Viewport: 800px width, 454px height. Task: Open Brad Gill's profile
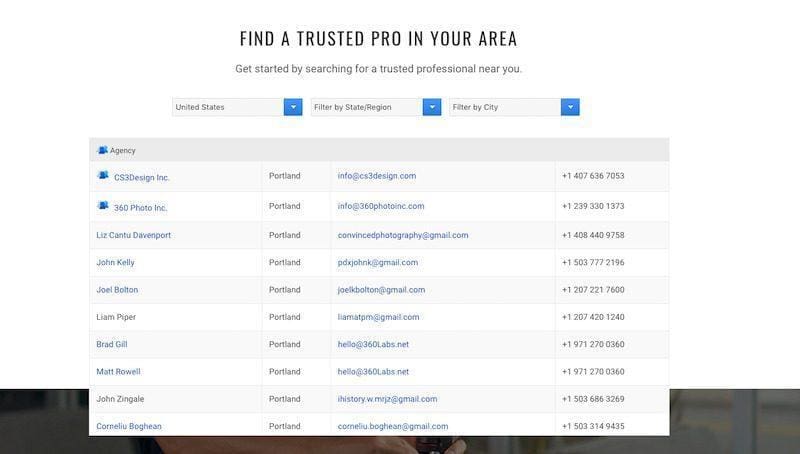[111, 344]
